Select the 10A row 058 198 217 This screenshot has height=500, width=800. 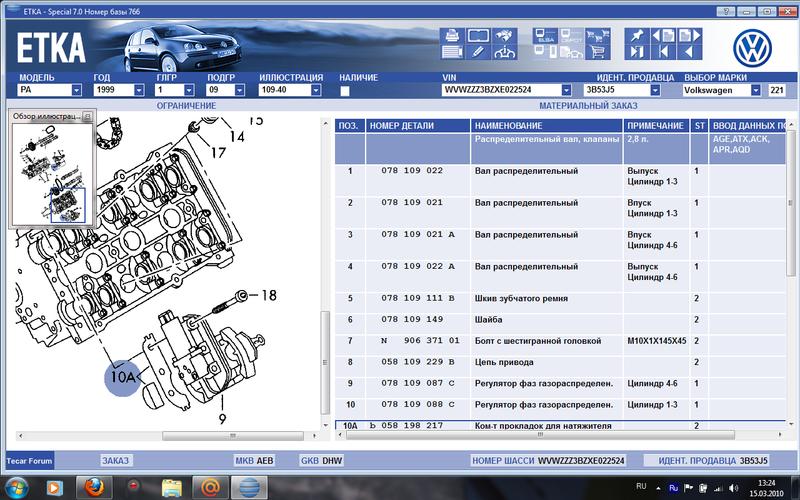(560, 426)
